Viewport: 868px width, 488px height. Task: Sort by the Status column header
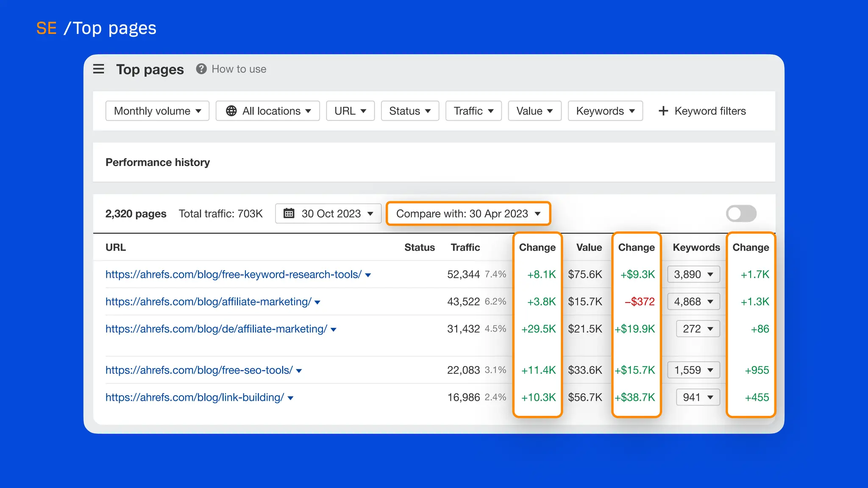420,247
